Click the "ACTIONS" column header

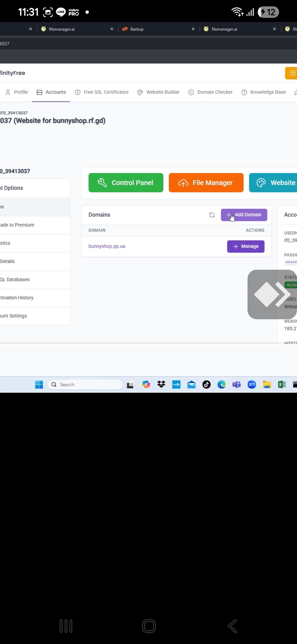(x=255, y=230)
